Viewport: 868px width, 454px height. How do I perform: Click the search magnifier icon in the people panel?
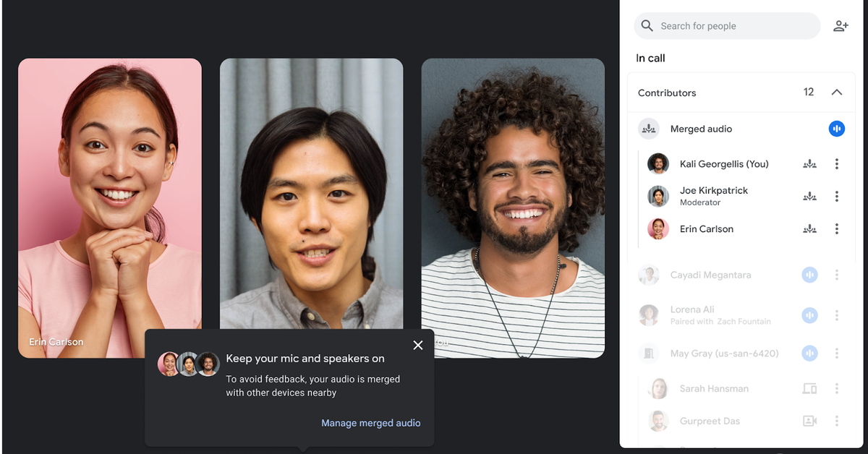(x=647, y=25)
